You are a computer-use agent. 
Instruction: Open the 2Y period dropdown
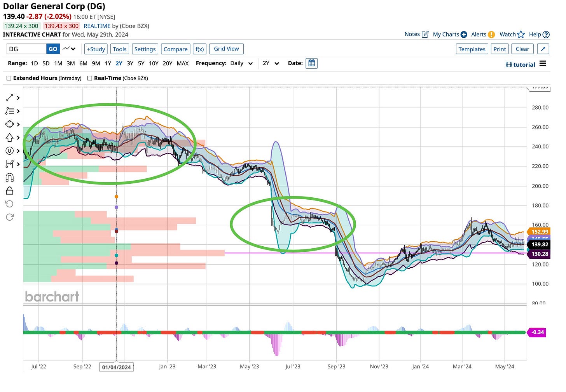pyautogui.click(x=271, y=63)
